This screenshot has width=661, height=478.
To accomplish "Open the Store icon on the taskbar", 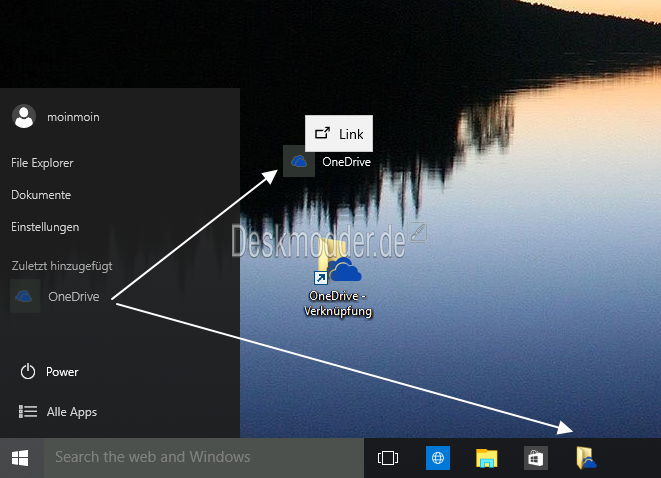I will coord(536,458).
